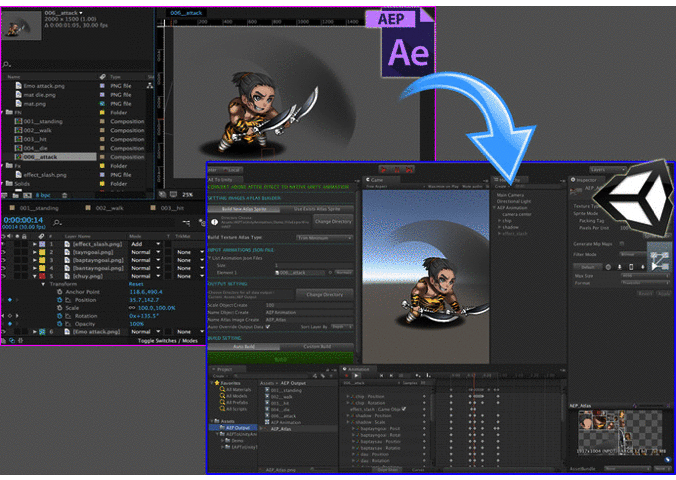Image resolution: width=676 pixels, height=480 pixels.
Task: Click the After Effects timeline search icon
Action: click(x=56, y=223)
